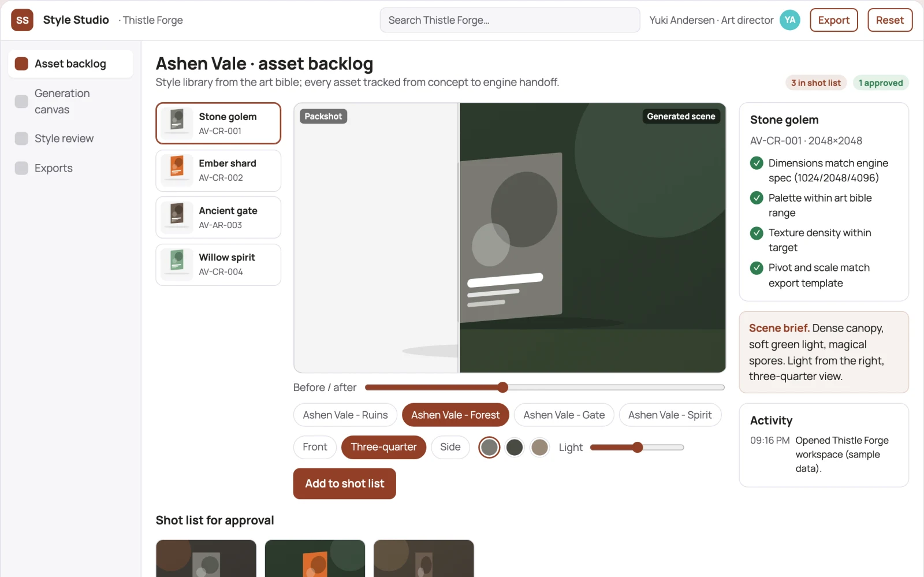Choose the Ashen Vale - Spirit scene
The image size is (924, 577).
[670, 415]
